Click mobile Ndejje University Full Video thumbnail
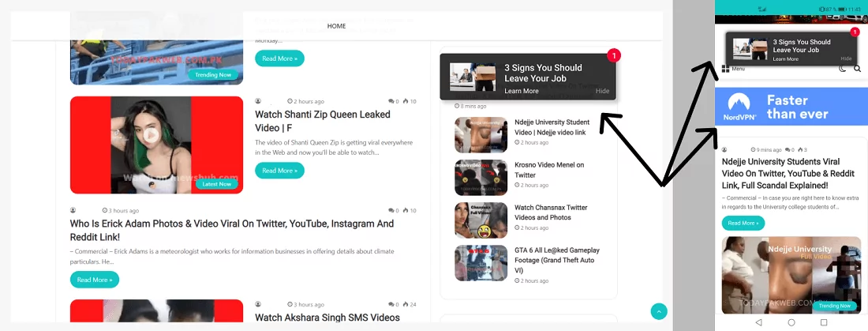868x331 pixels. pos(791,276)
